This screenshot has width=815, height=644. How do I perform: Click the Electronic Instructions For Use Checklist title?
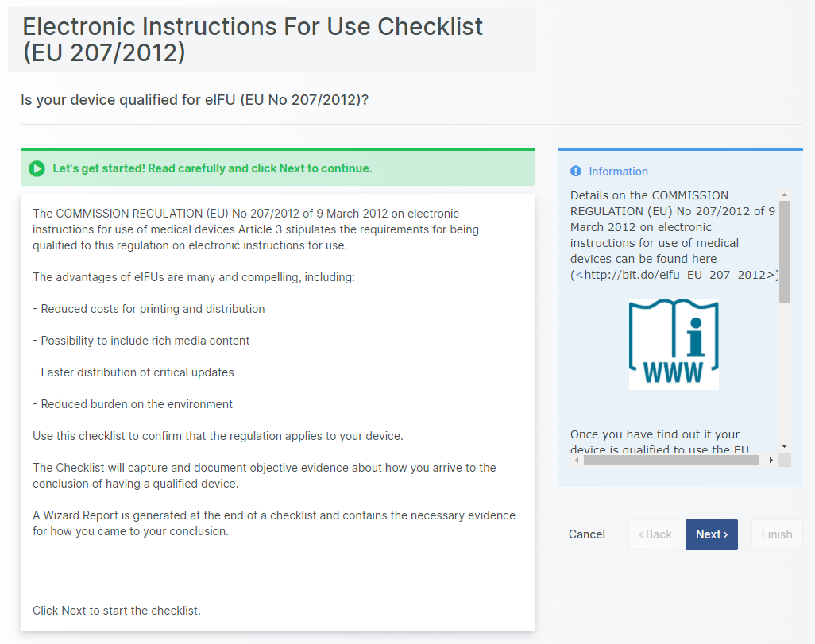(x=253, y=39)
